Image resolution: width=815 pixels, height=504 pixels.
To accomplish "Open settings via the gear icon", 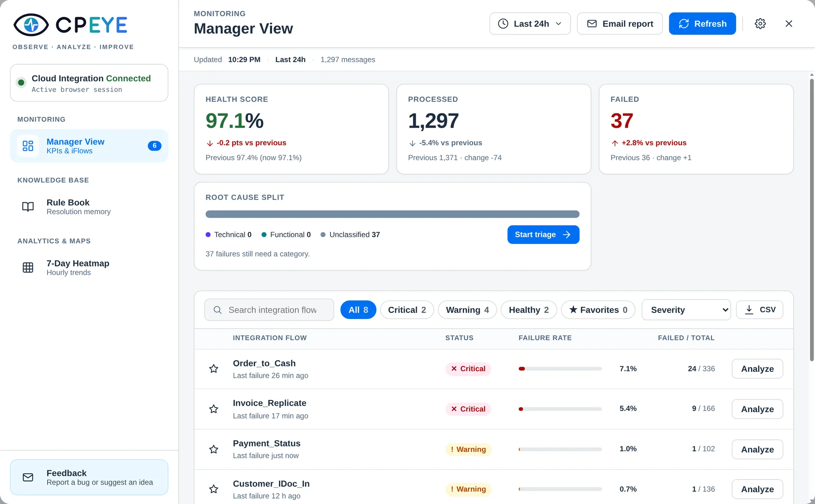I will click(760, 24).
